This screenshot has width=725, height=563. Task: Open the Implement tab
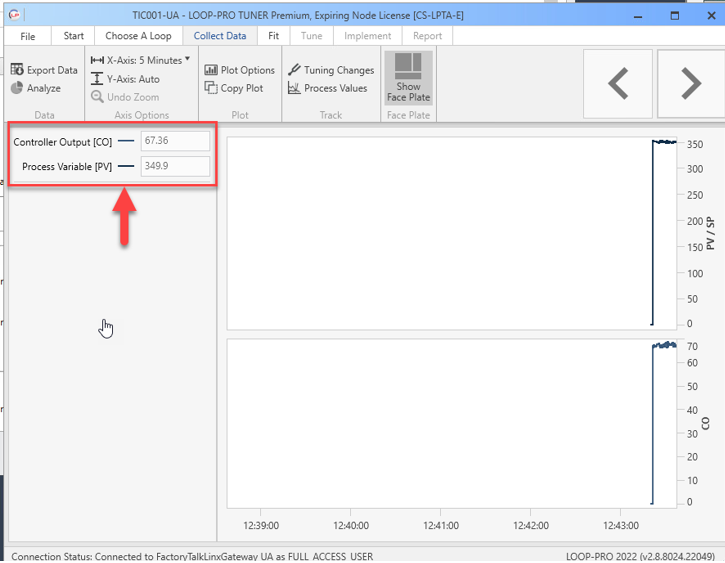point(367,36)
